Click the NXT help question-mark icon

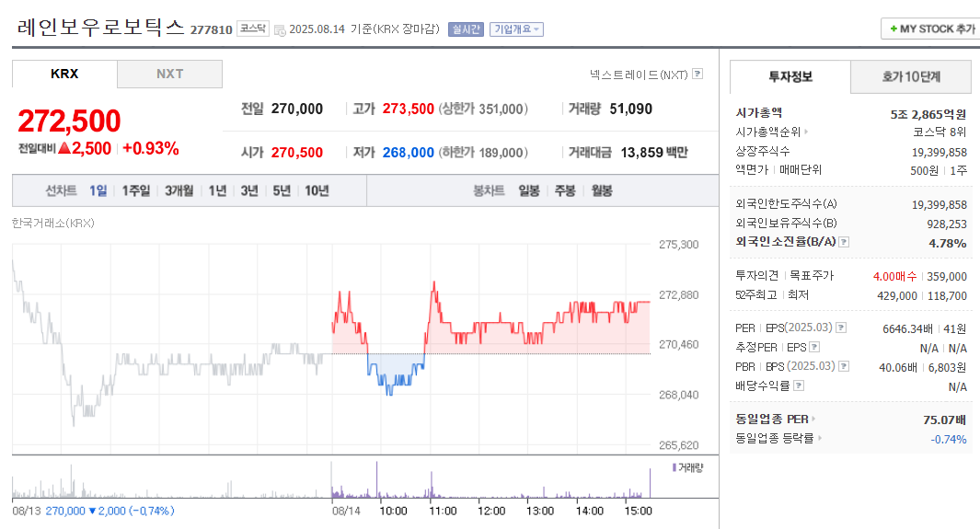[698, 74]
